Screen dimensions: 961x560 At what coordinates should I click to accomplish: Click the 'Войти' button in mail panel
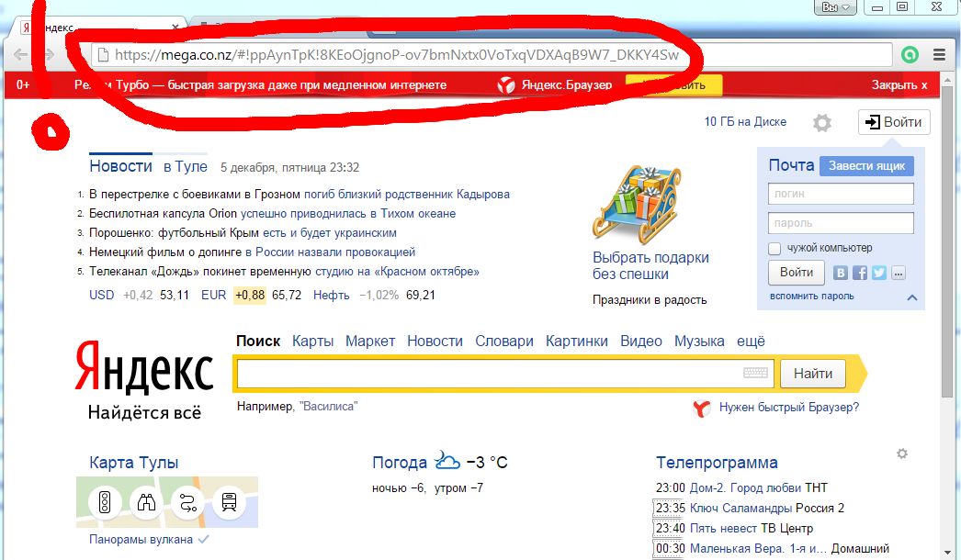pyautogui.click(x=797, y=273)
